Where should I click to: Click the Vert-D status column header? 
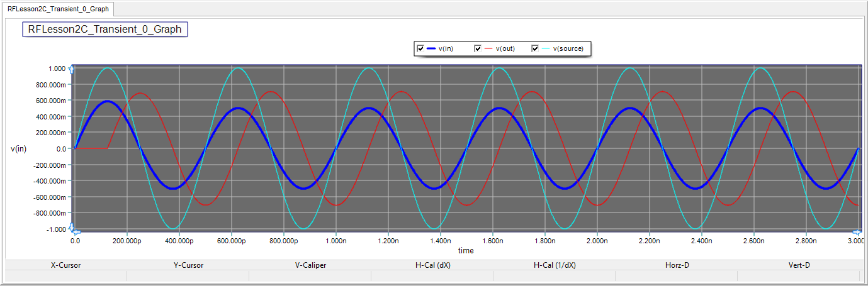pyautogui.click(x=799, y=265)
